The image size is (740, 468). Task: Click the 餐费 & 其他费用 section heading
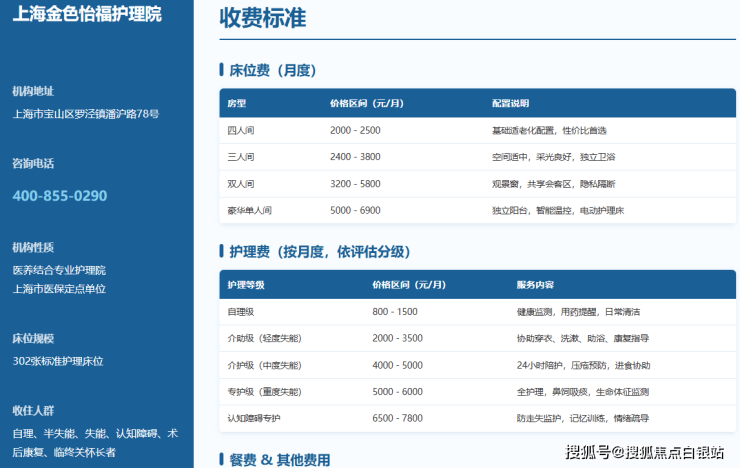click(280, 460)
